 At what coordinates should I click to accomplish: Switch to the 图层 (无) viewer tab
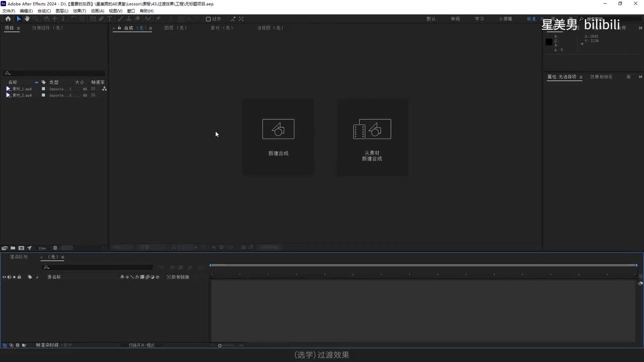(x=176, y=28)
